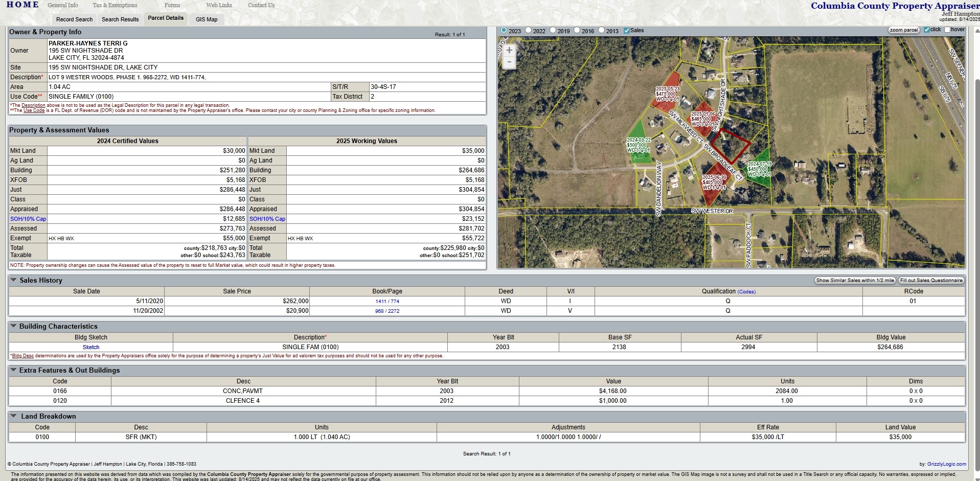Viewport: 980px width, 481px height.
Task: Collapse the Sales History section triangle
Action: [13, 280]
